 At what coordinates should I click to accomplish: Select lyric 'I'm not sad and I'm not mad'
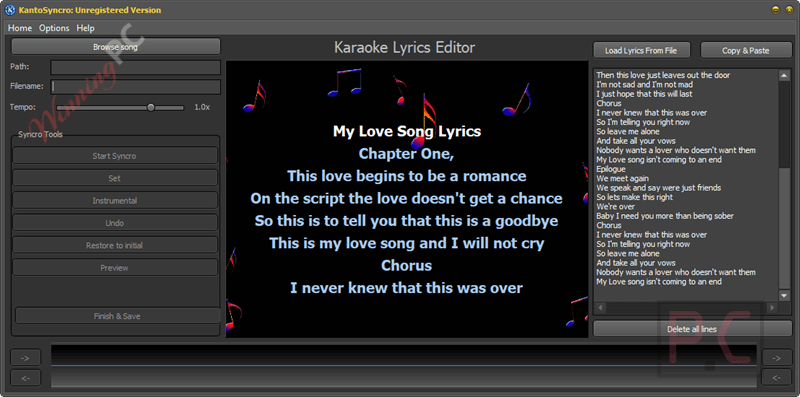tap(644, 85)
